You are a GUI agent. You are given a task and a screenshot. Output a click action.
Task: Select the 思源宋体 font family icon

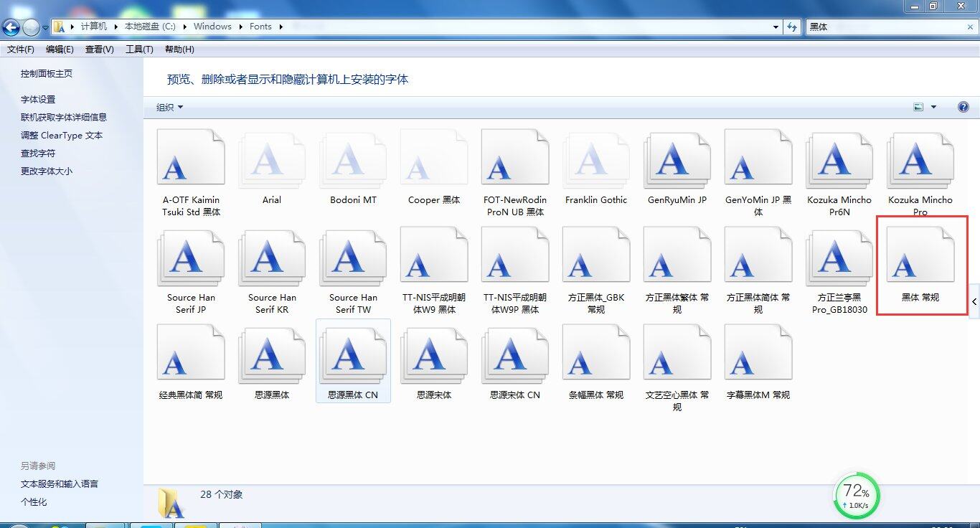point(434,354)
